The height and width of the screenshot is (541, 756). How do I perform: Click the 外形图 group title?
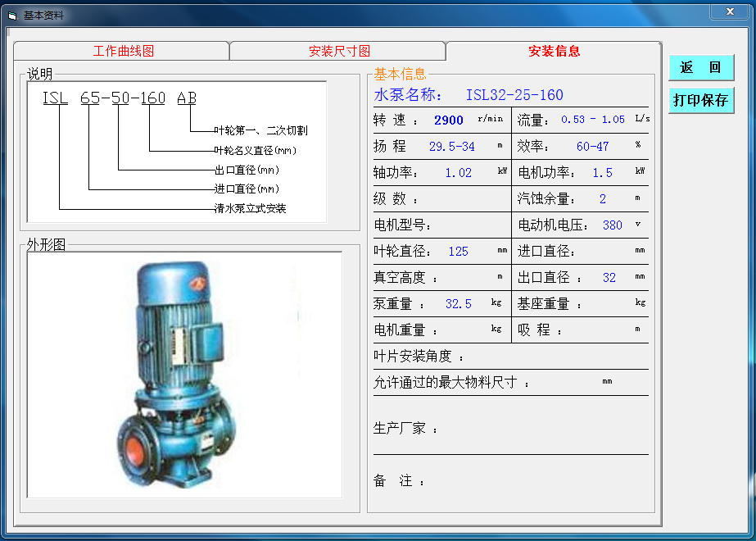47,245
